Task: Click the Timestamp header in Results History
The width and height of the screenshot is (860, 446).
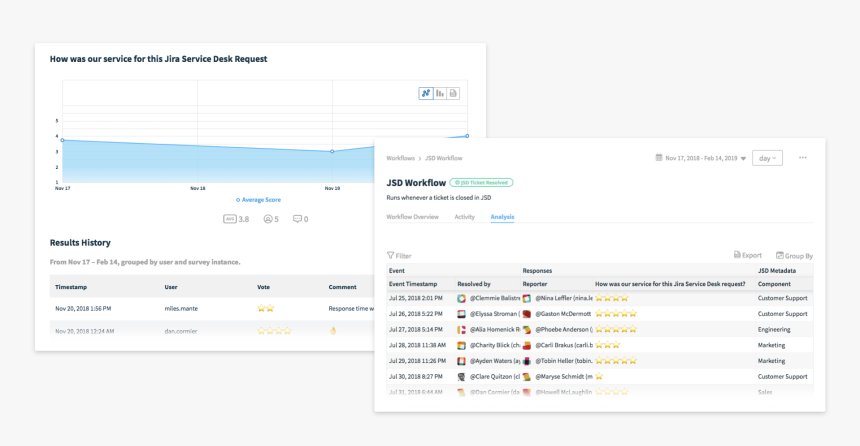Action: 71,287
